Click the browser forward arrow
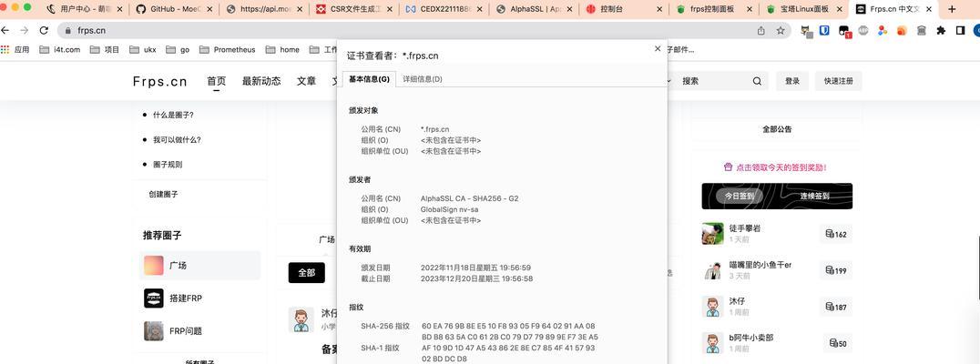 pos(25,30)
